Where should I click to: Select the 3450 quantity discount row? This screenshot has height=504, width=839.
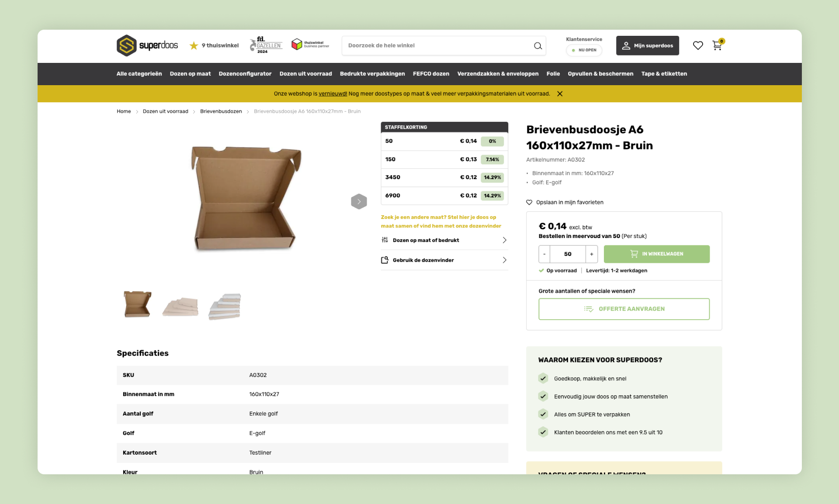[444, 178]
